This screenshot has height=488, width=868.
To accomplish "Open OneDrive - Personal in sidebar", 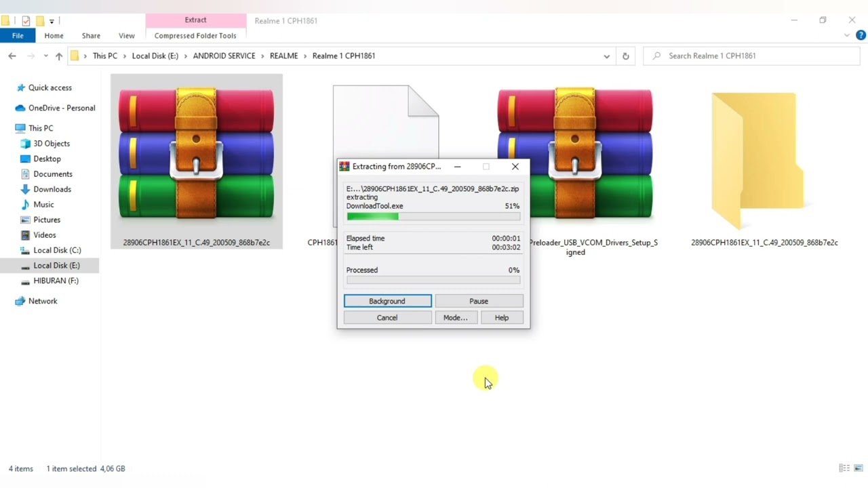I will pyautogui.click(x=62, y=108).
